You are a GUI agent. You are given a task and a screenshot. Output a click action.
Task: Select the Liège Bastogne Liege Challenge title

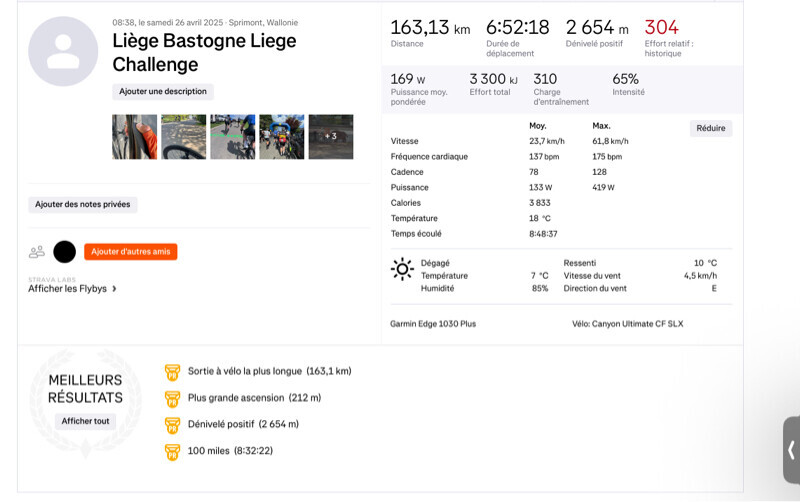[204, 53]
